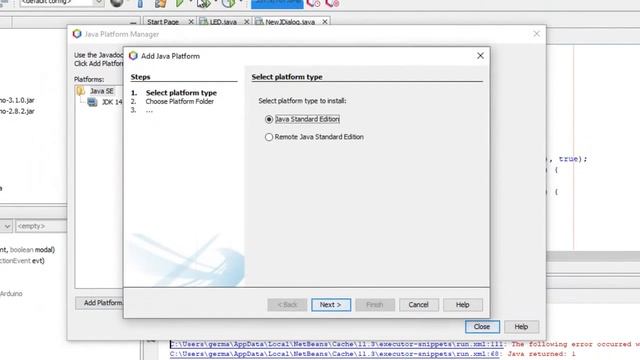This screenshot has height=360, width=640.
Task: Click the JDK 14 platform icon in the tree
Action: point(93,102)
